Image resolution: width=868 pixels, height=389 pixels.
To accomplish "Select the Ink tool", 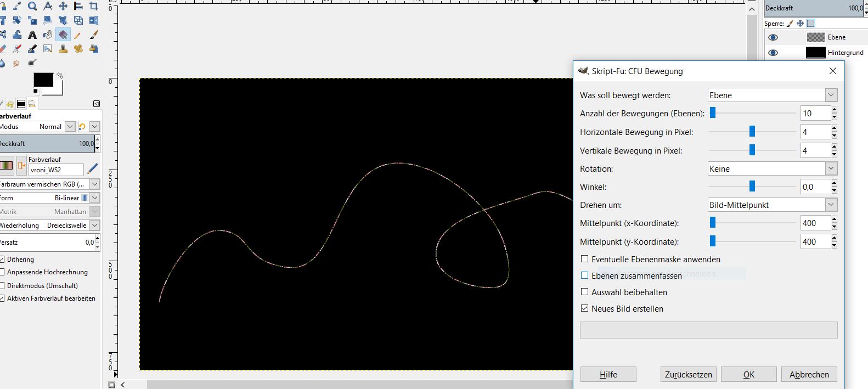I will click(x=32, y=49).
